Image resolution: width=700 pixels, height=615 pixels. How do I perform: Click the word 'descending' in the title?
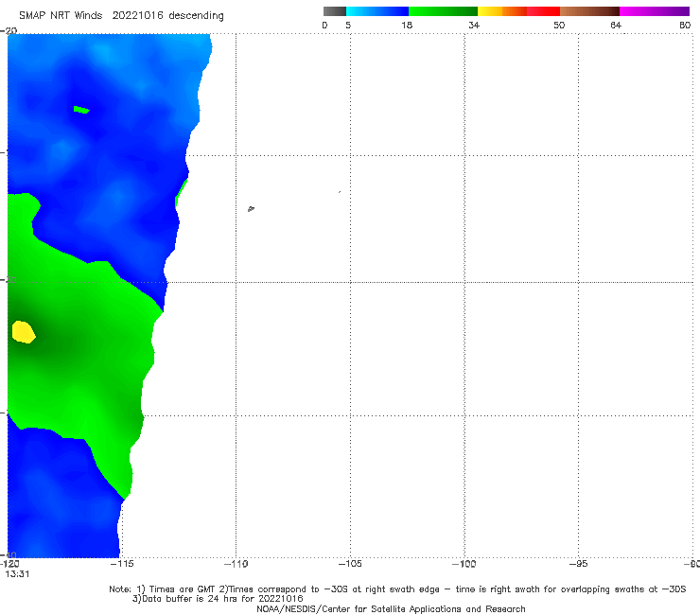click(x=197, y=16)
